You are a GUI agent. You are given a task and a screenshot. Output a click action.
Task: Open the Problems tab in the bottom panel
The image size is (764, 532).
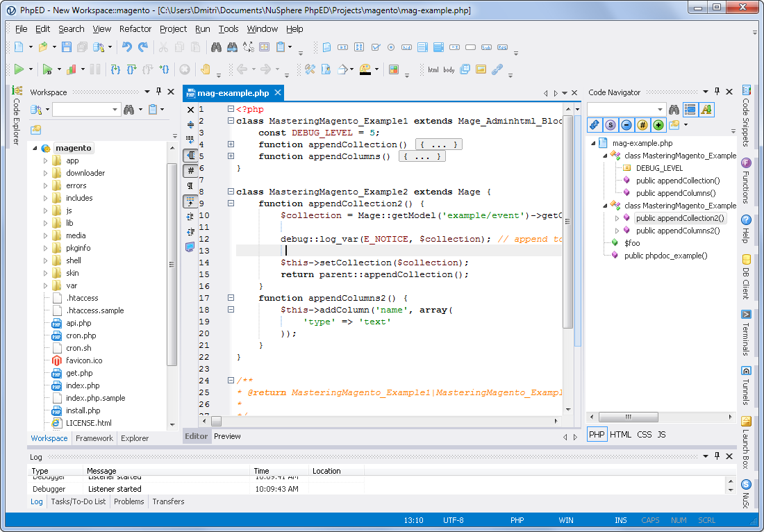coord(129,501)
